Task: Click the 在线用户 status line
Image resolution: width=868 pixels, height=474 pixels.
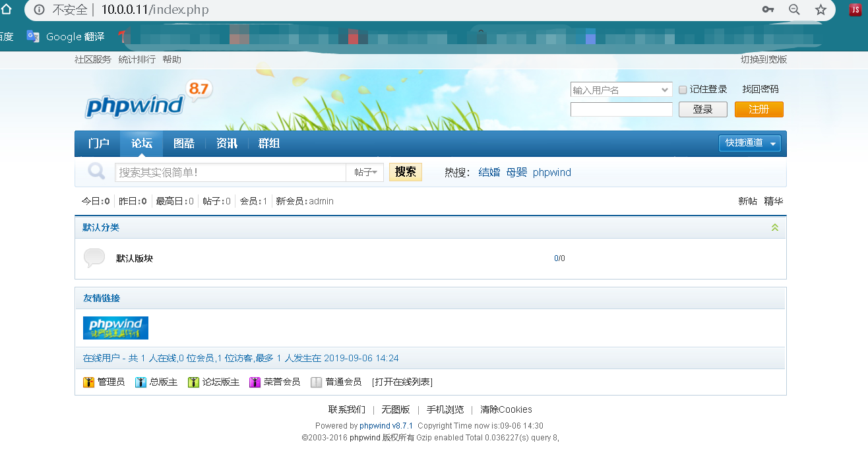Action: click(241, 358)
